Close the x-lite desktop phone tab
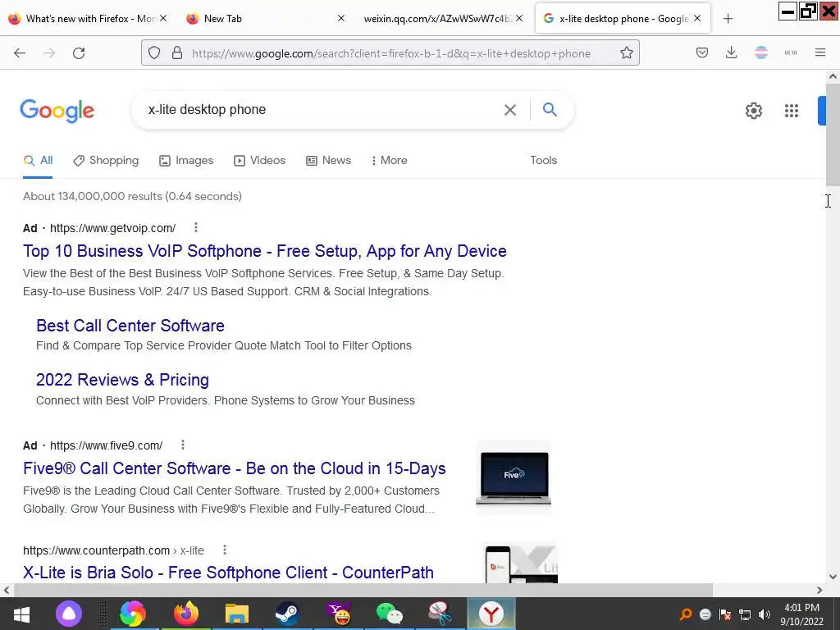 (x=697, y=18)
